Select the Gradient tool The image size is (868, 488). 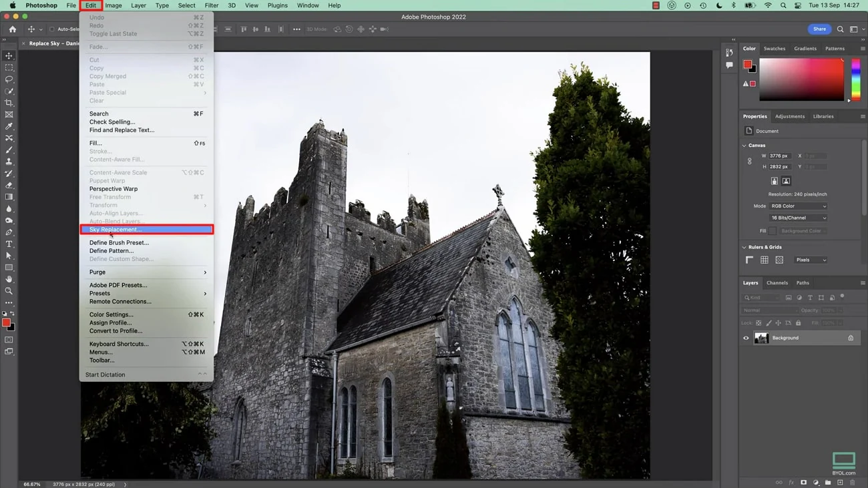[x=9, y=197]
